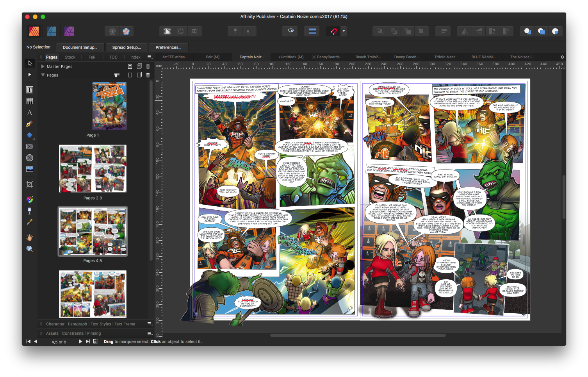Go to the previous spread
The width and height of the screenshot is (588, 377).
pos(36,341)
